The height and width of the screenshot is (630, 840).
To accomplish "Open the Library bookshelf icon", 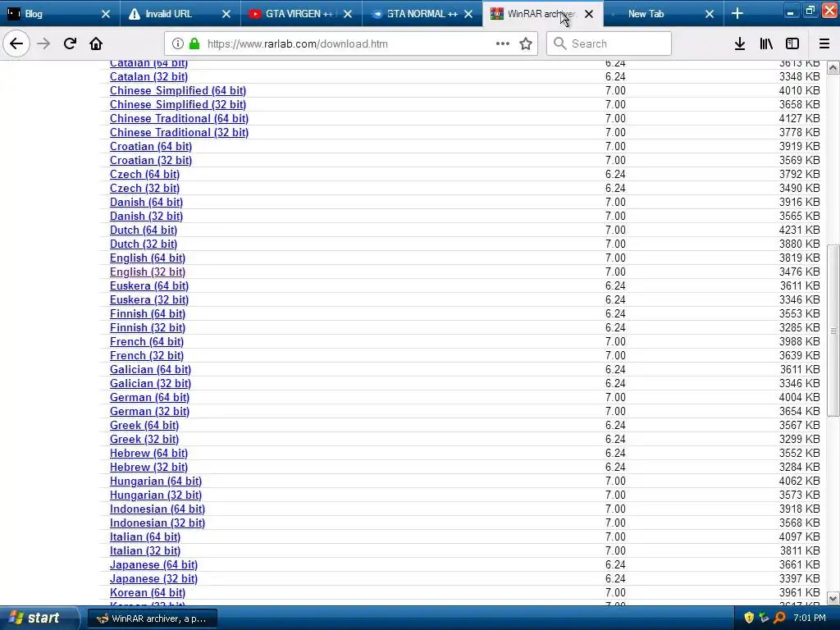I will tap(766, 43).
